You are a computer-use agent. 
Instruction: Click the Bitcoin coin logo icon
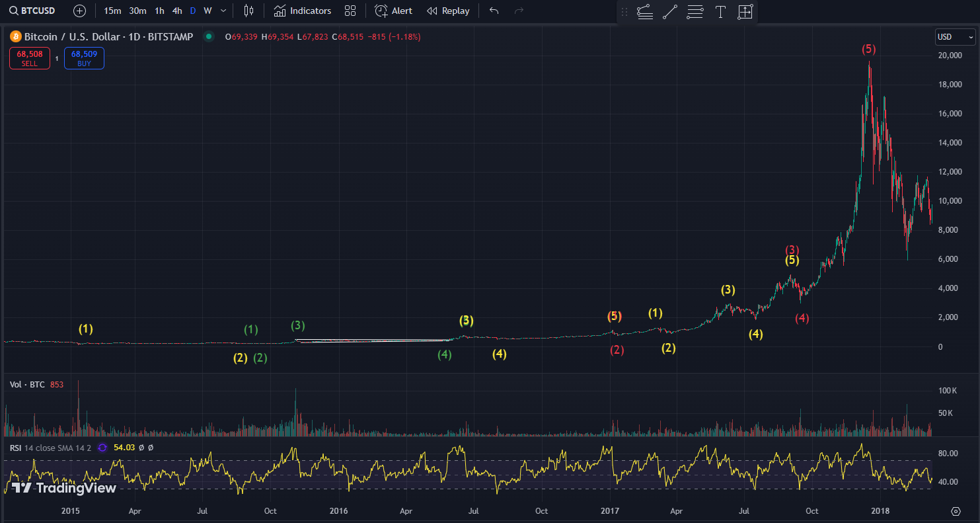(x=15, y=37)
